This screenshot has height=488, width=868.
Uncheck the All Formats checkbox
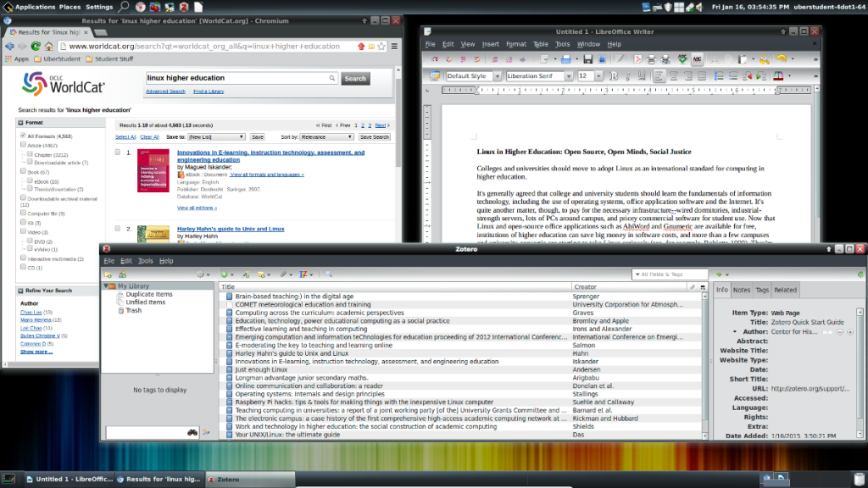pos(23,136)
